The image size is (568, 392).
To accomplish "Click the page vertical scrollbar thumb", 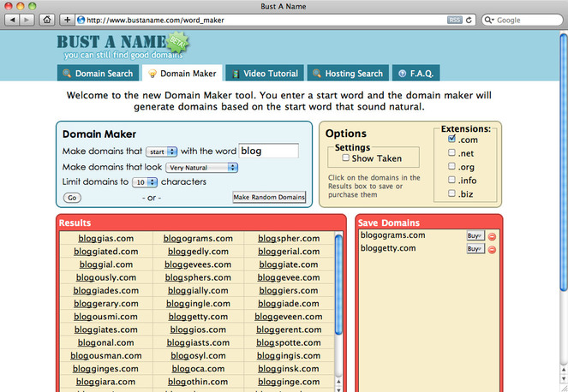I will 564,162.
